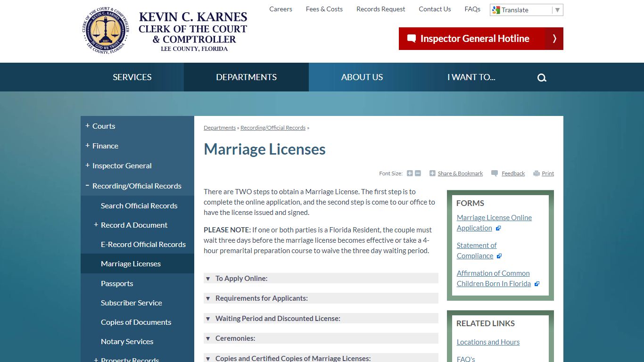
Task: Expand Waiting Period and Discounted License section
Action: pyautogui.click(x=321, y=319)
